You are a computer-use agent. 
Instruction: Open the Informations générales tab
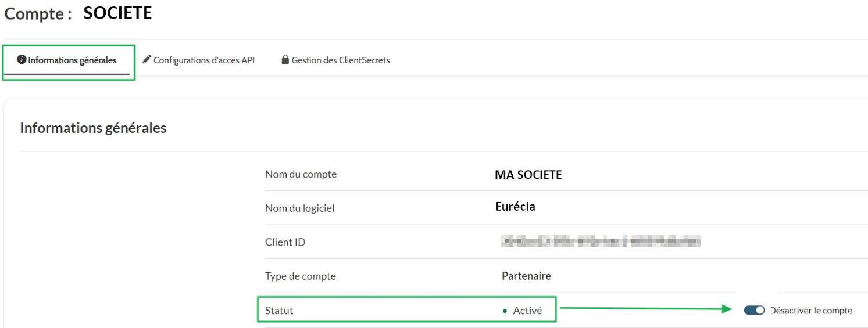pos(72,60)
